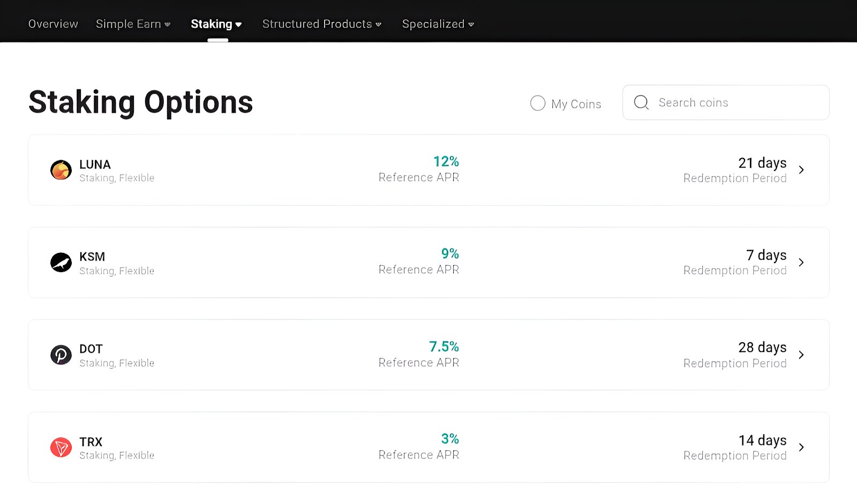The image size is (857, 504).
Task: Expand the Specialized menu
Action: click(x=438, y=24)
